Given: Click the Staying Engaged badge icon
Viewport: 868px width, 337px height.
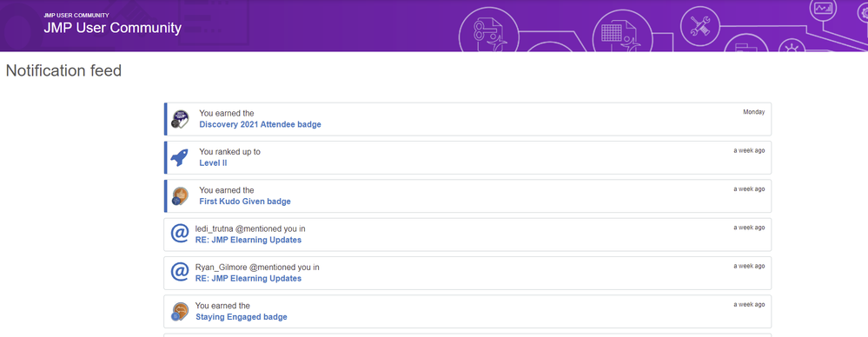Looking at the screenshot, I should click(x=181, y=312).
